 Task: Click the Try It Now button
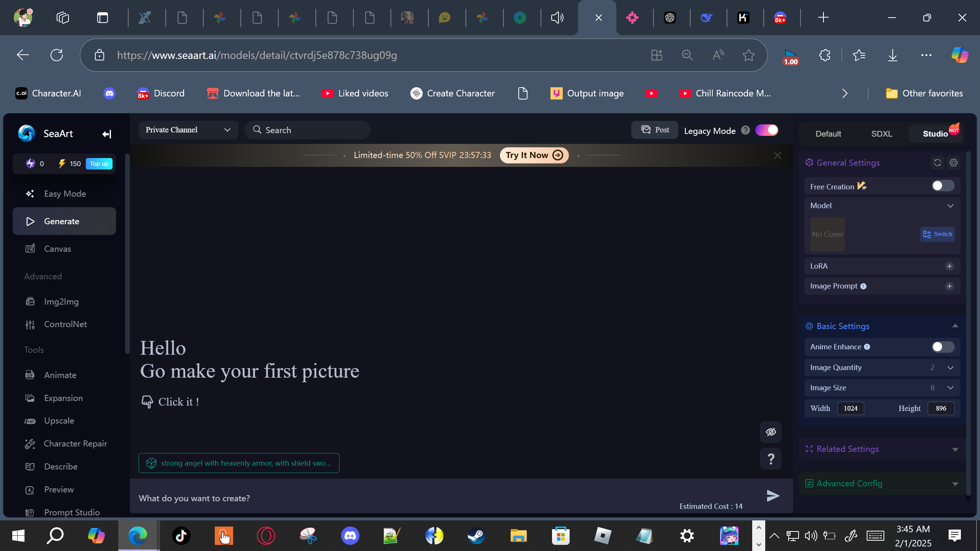(x=534, y=155)
